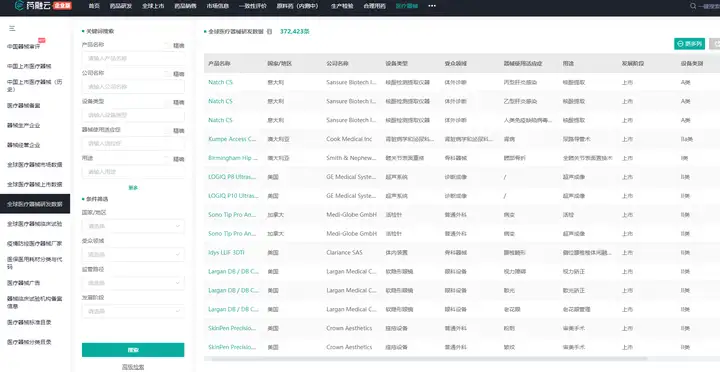The width and height of the screenshot is (720, 372).
Task: Open 全球医疗器械临床试验 in sidebar
Action: click(35, 224)
